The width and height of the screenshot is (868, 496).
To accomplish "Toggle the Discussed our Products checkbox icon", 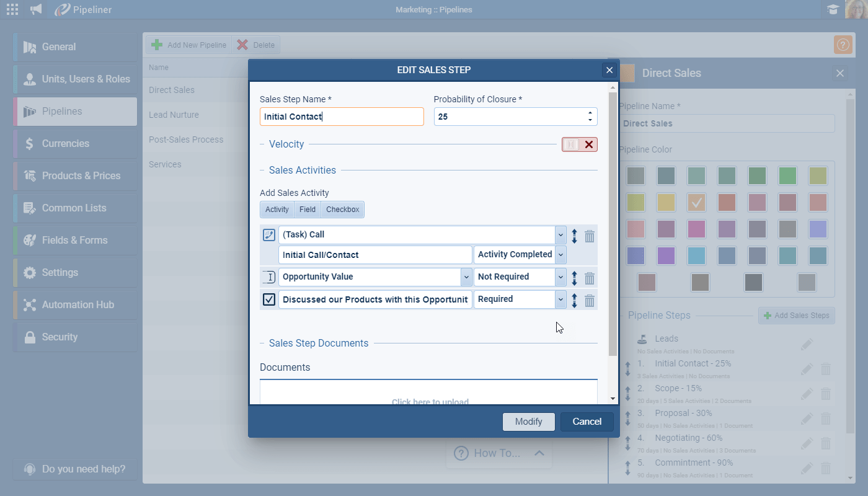I will click(x=269, y=299).
